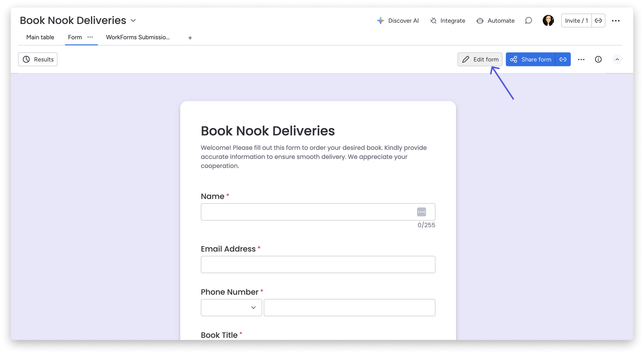Screen dimensions: 644x354
Task: Collapse the form toolbar with the chevron
Action: [x=617, y=59]
